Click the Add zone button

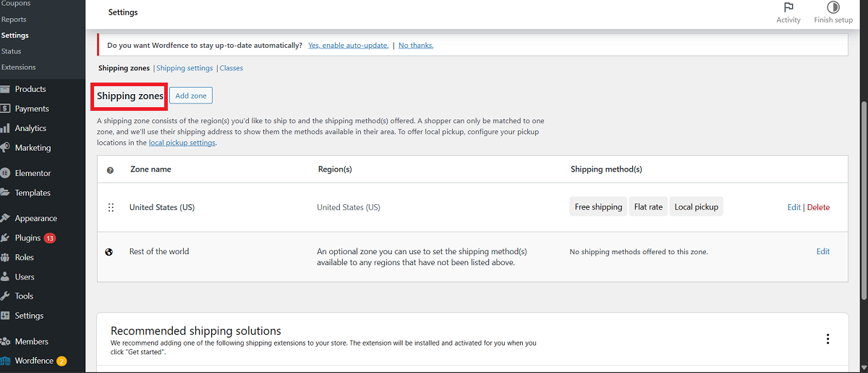[x=191, y=96]
